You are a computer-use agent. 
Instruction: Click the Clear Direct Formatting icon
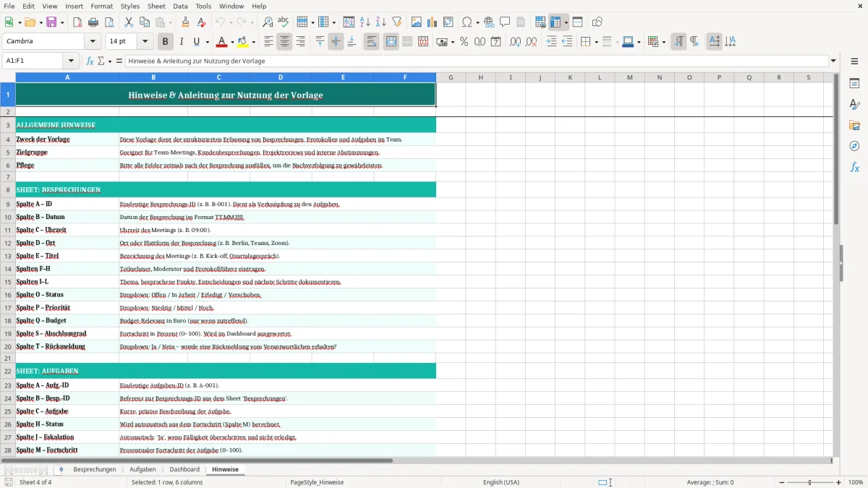point(202,22)
